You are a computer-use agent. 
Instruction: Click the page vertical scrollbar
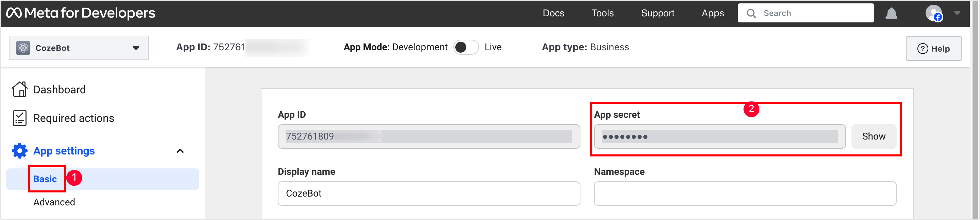pyautogui.click(x=975, y=110)
